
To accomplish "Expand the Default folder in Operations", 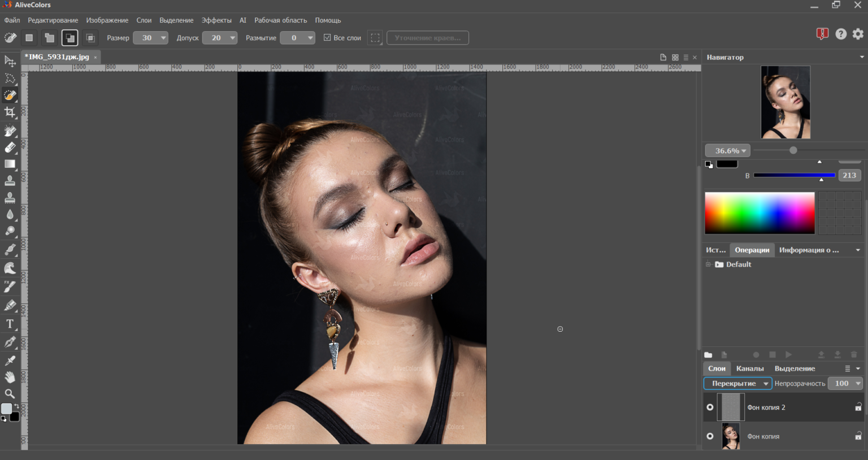I will [x=708, y=264].
